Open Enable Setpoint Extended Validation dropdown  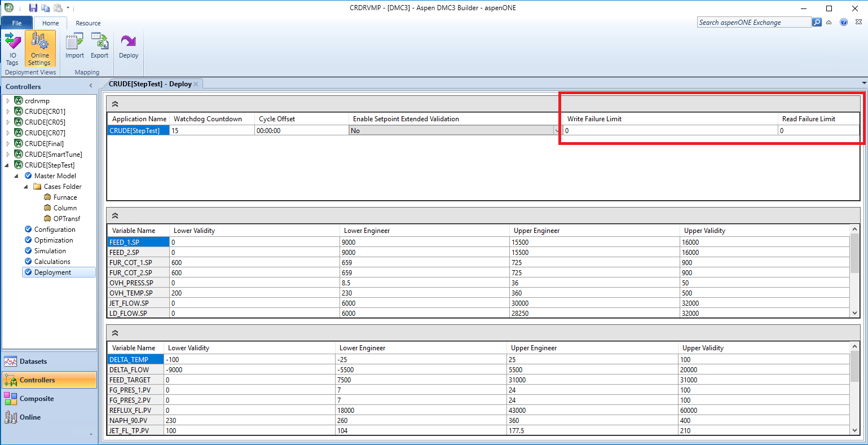(556, 130)
